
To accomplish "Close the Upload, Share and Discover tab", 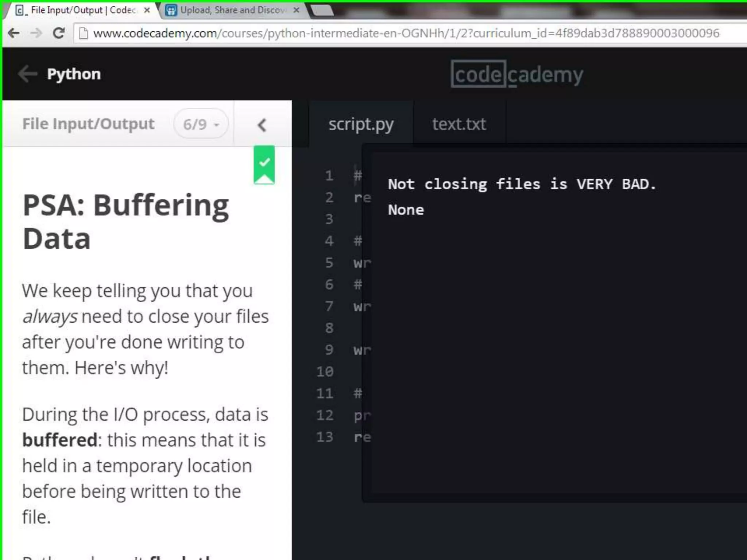I will (x=296, y=10).
